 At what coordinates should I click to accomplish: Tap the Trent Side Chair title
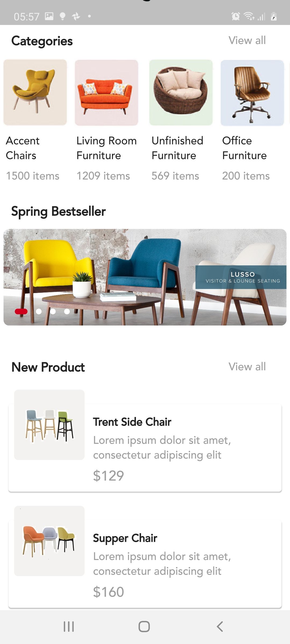[x=132, y=422]
